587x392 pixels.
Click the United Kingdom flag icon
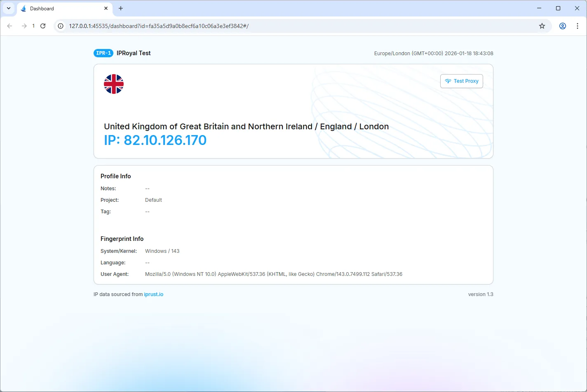point(114,84)
